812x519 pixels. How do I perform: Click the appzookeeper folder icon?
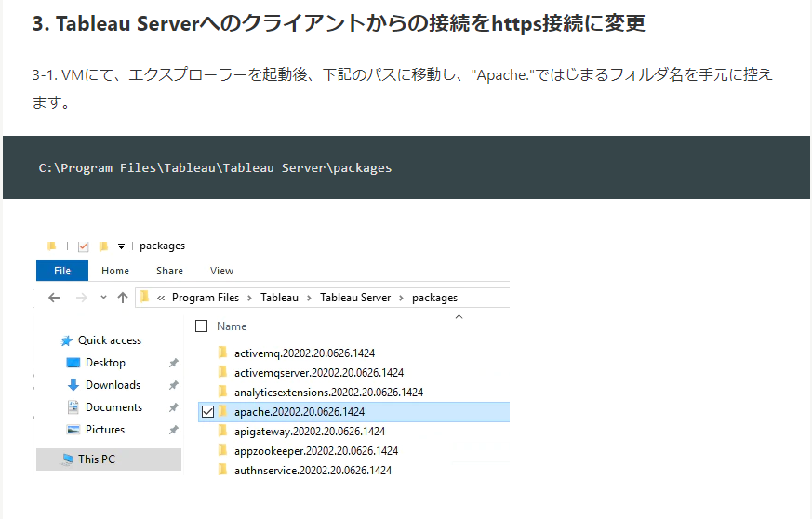[222, 450]
